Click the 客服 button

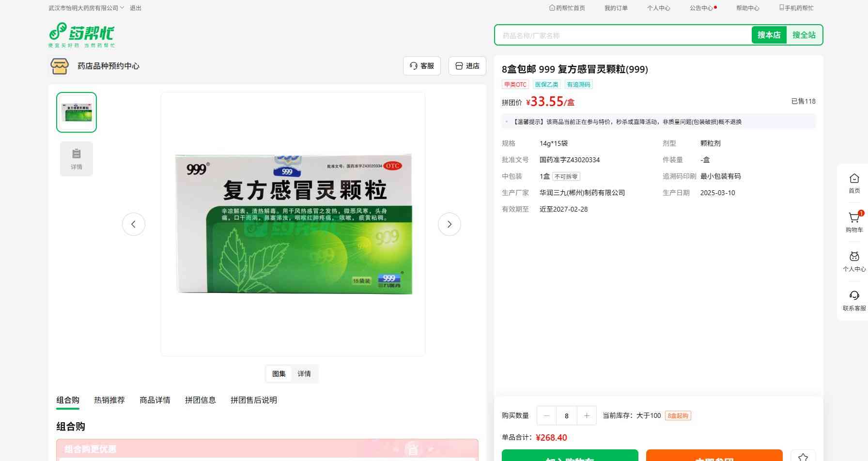point(422,66)
